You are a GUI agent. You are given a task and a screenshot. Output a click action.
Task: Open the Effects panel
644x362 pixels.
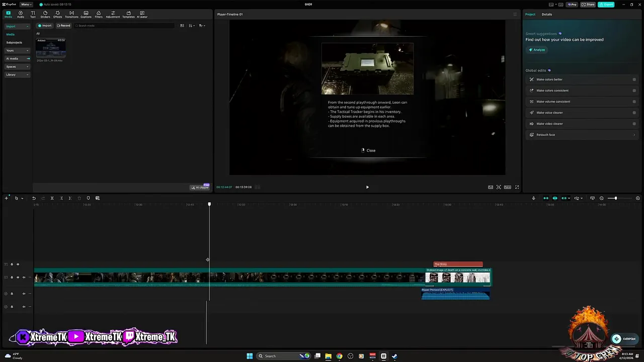pos(57,15)
